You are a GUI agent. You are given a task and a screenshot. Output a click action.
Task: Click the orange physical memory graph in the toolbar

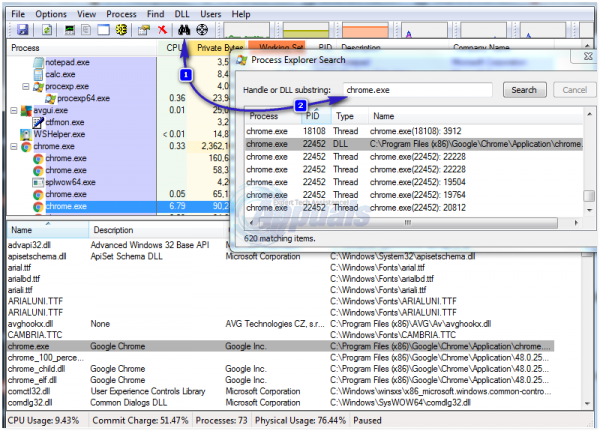[365, 31]
